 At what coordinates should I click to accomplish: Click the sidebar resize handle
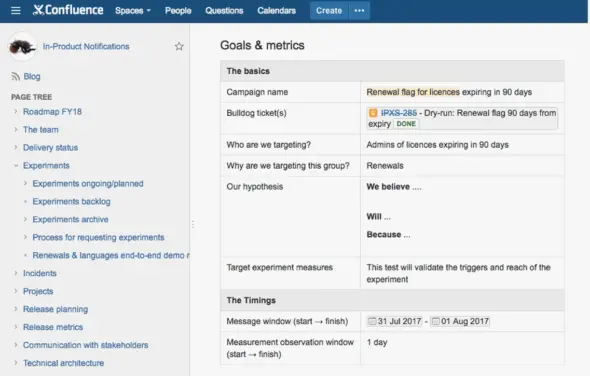tap(193, 225)
